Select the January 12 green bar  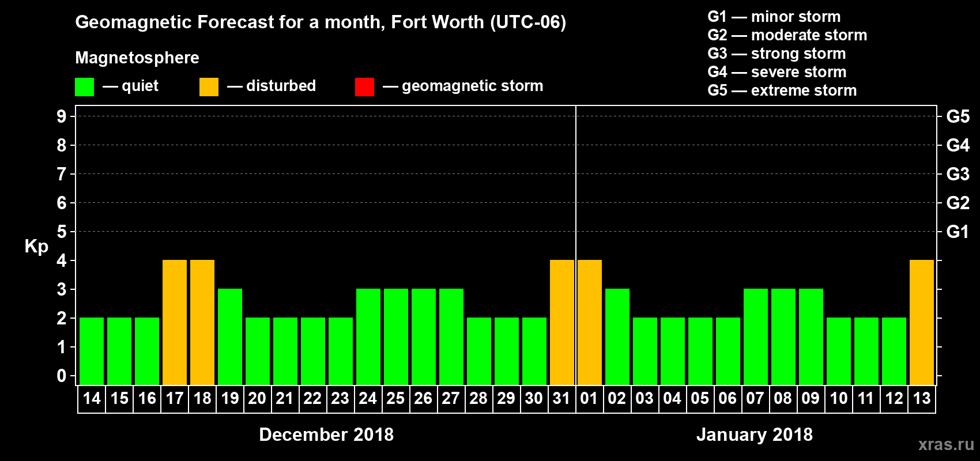894,351
